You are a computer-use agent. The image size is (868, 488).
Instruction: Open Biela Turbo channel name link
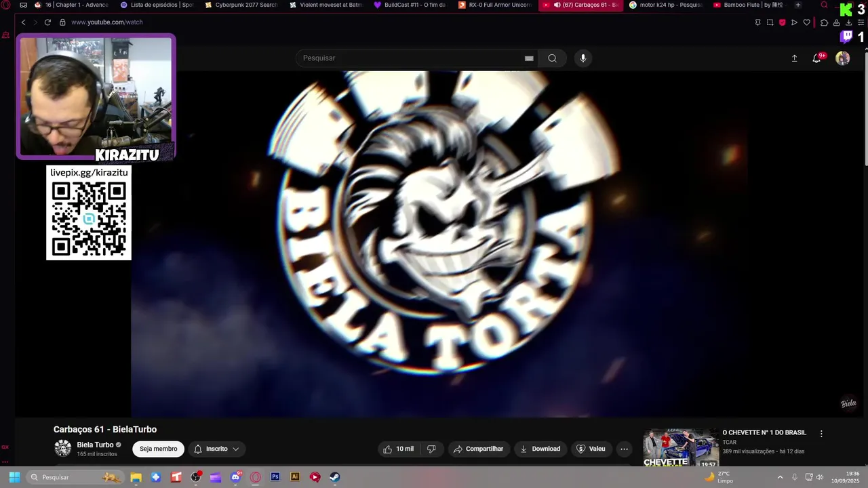pyautogui.click(x=95, y=445)
